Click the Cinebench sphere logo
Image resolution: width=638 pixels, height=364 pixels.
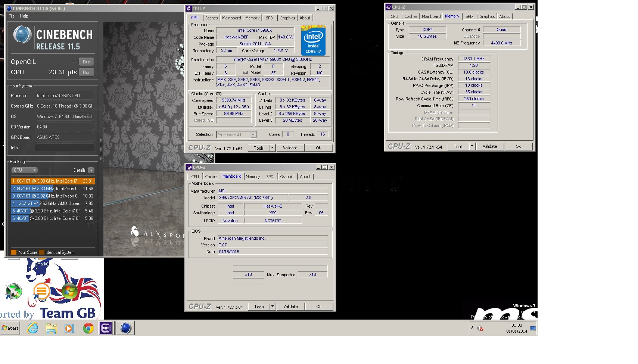coord(22,35)
